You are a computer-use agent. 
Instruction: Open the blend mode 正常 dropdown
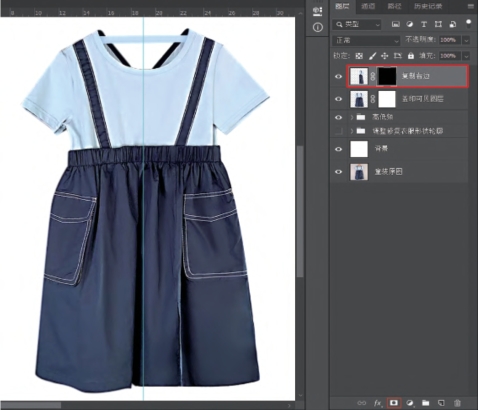366,40
